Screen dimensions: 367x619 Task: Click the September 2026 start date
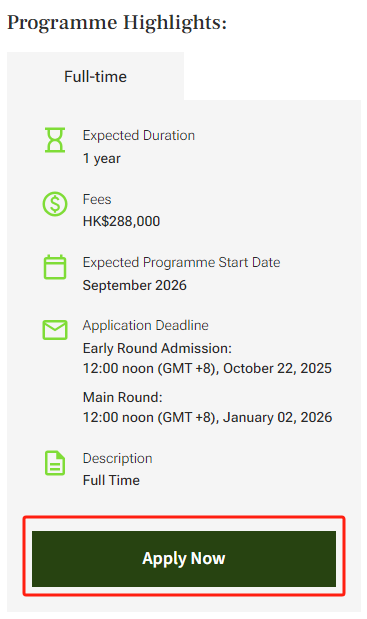point(135,285)
